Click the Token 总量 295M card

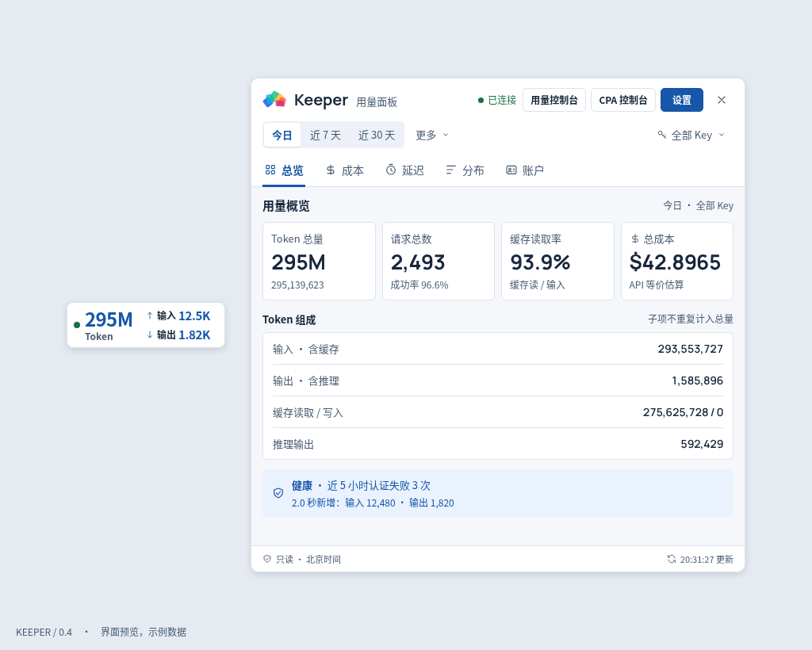[x=319, y=261]
